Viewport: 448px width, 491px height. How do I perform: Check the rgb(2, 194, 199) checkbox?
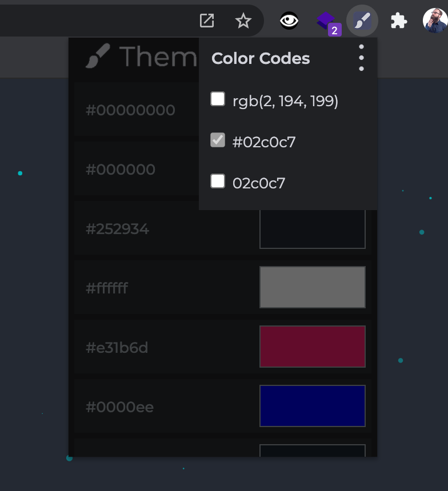tap(218, 99)
